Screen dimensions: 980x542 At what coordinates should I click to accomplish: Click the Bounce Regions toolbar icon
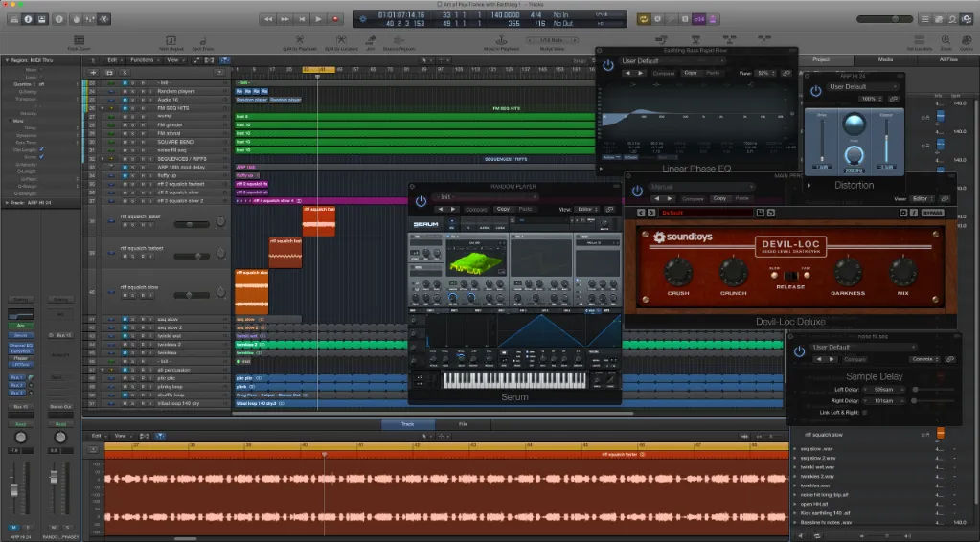(x=399, y=42)
